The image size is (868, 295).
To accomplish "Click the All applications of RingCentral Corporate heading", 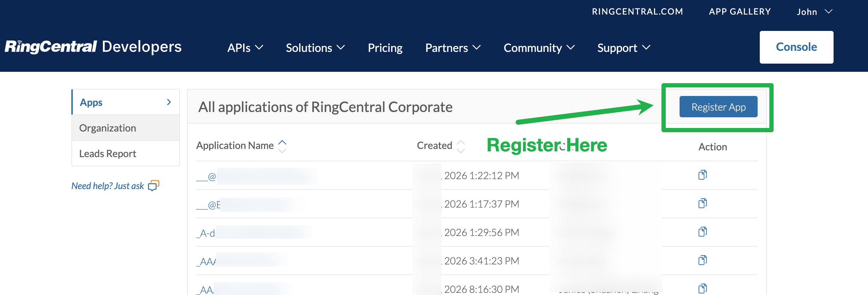I will click(x=325, y=107).
